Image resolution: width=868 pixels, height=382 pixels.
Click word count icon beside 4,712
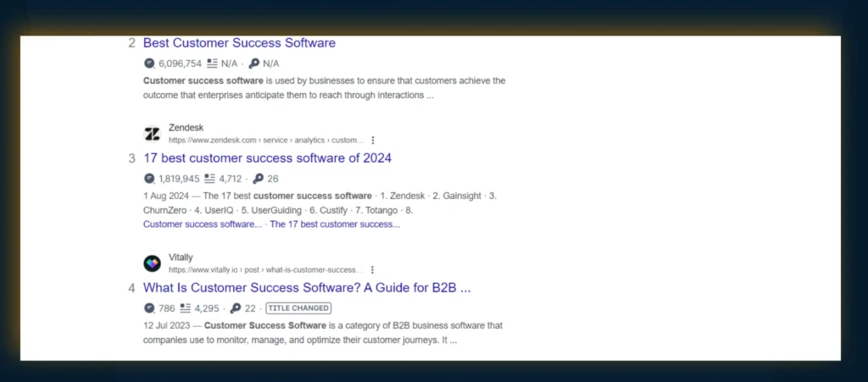(210, 179)
